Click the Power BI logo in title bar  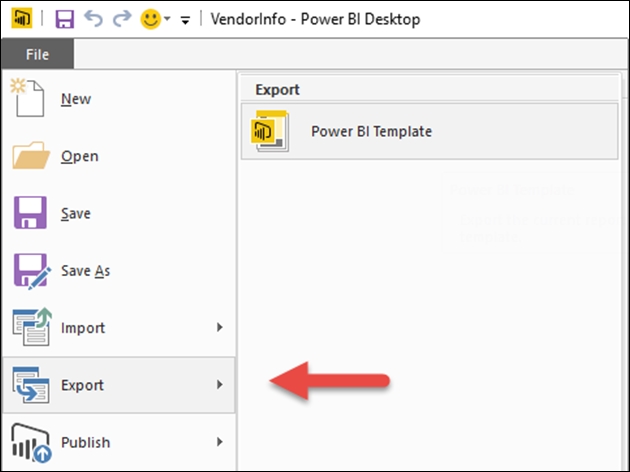pos(22,18)
